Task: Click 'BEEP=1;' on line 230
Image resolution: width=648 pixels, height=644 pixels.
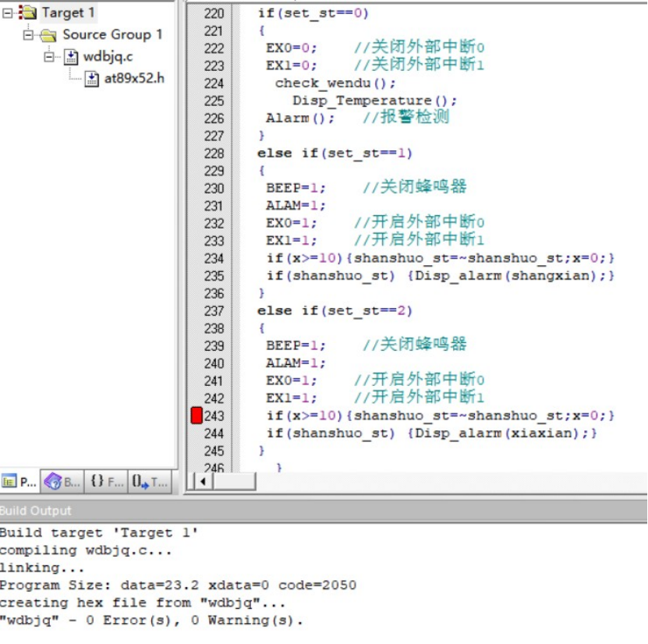Action: click(x=296, y=188)
